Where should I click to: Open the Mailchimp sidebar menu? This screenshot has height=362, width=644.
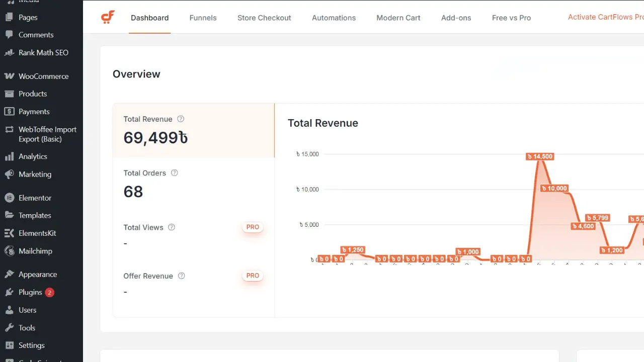pyautogui.click(x=35, y=251)
